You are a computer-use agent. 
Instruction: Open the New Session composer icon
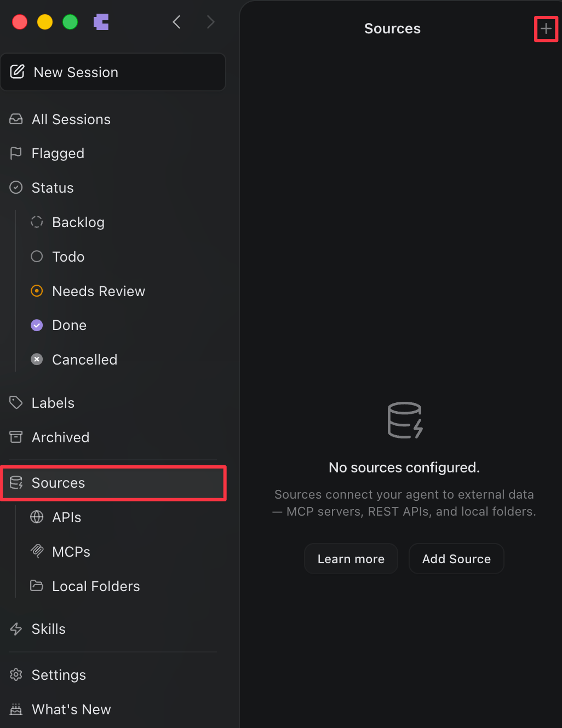[17, 72]
